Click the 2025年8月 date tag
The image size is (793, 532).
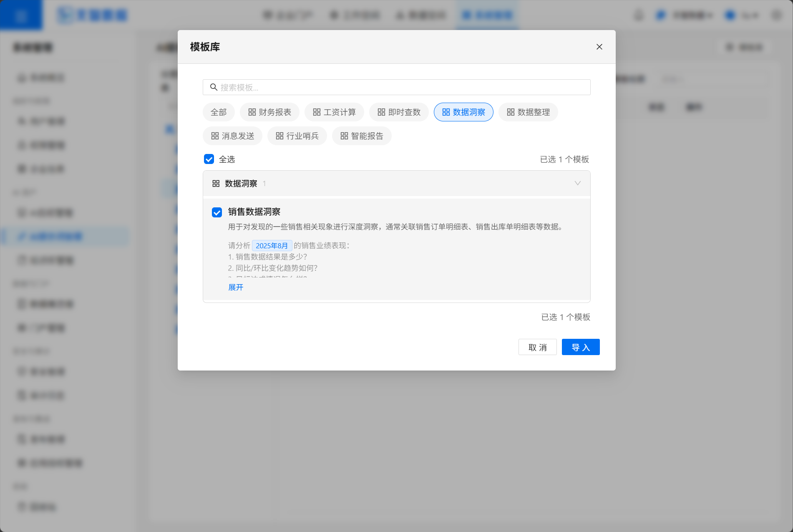pos(272,246)
